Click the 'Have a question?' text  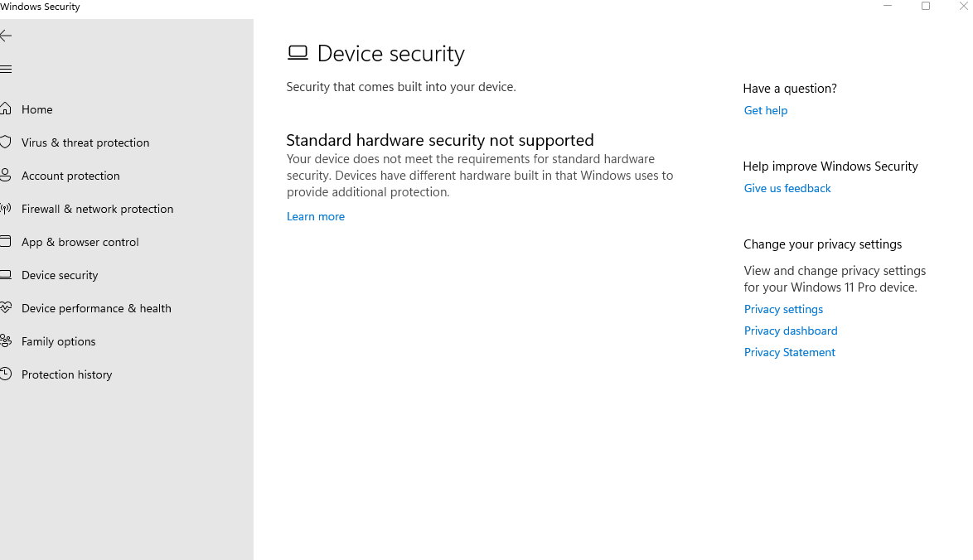click(x=789, y=89)
